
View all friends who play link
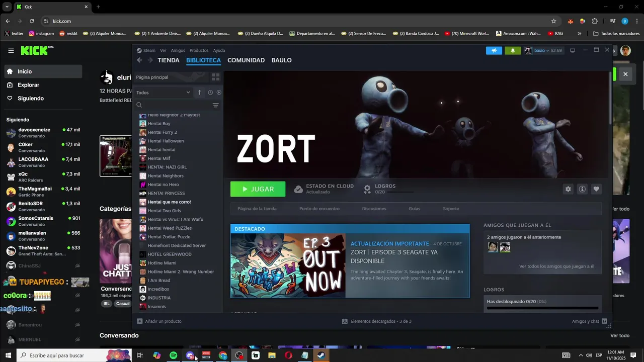[556, 266]
